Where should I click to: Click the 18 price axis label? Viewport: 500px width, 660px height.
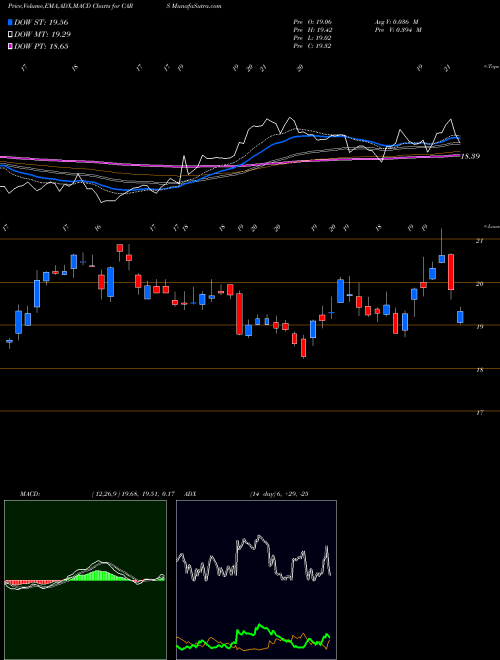[479, 370]
